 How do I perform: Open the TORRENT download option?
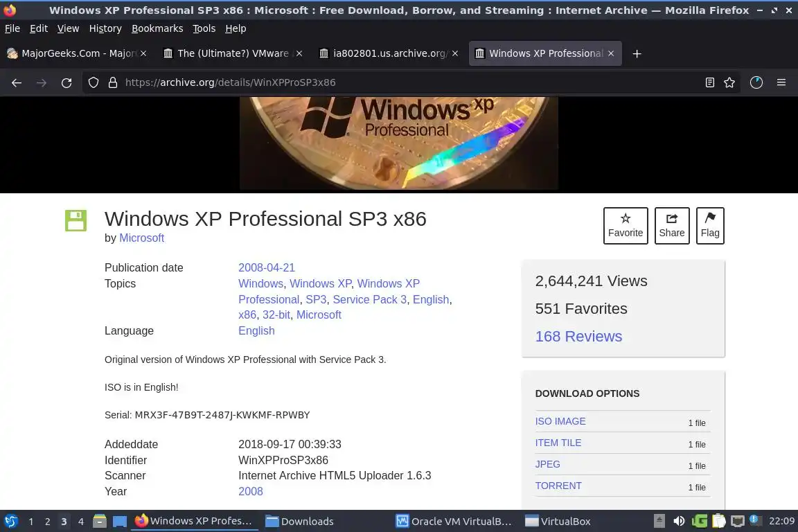tap(558, 485)
